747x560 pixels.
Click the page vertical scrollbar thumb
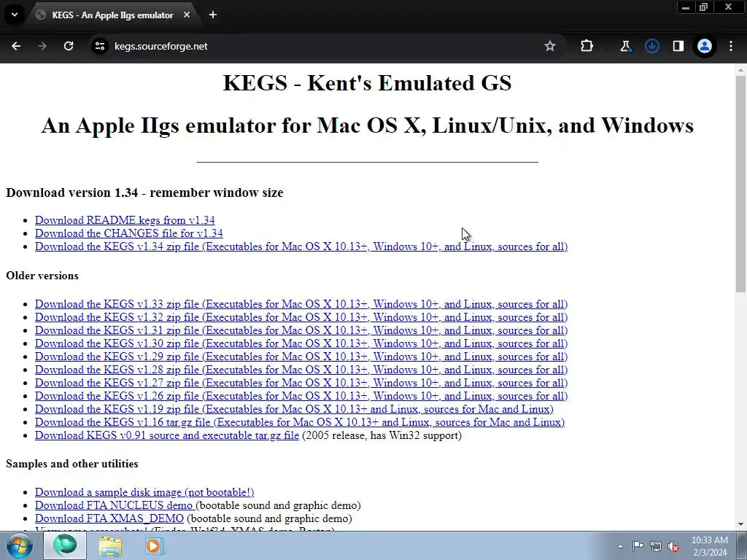(x=740, y=183)
